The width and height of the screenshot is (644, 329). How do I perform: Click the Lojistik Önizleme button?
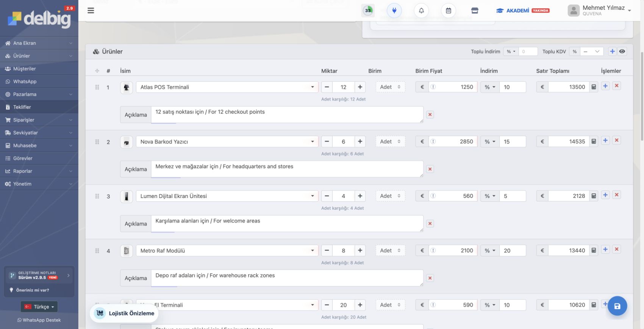(x=124, y=313)
